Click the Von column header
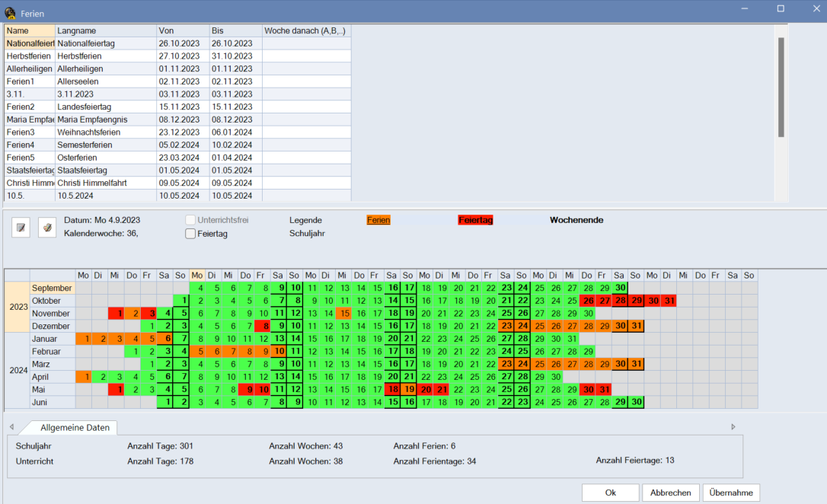Screen dimensions: 827x504 181,30
